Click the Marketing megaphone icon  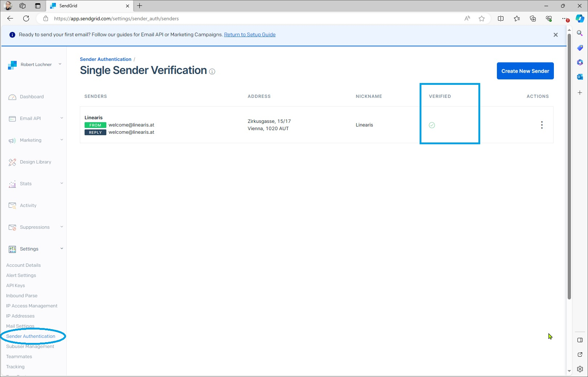12,140
